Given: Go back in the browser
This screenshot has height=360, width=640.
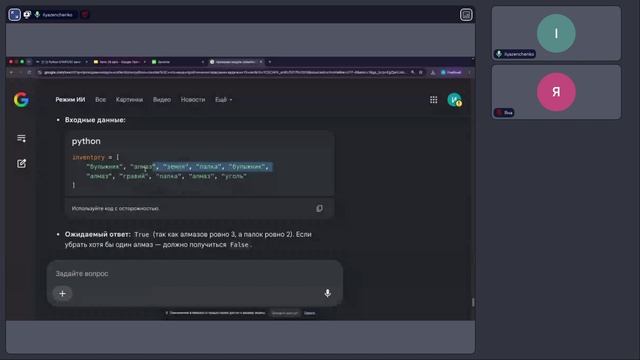Looking at the screenshot, I should tap(11, 72).
